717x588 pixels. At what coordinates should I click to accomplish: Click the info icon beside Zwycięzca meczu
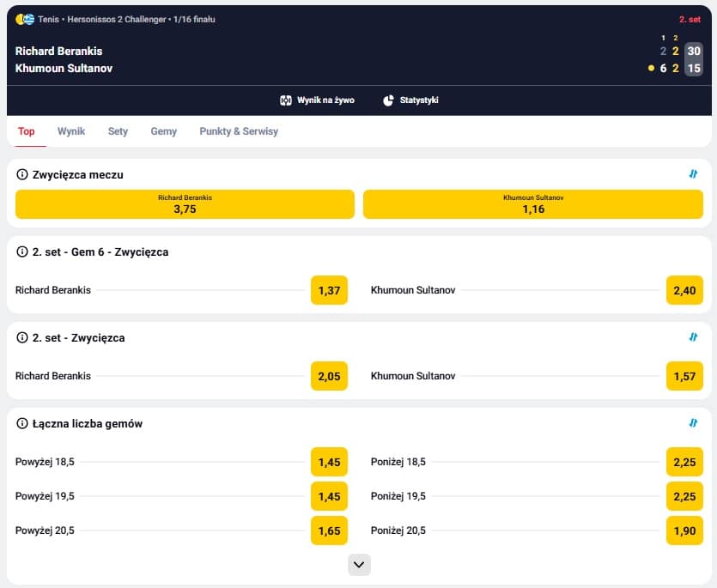(21, 174)
